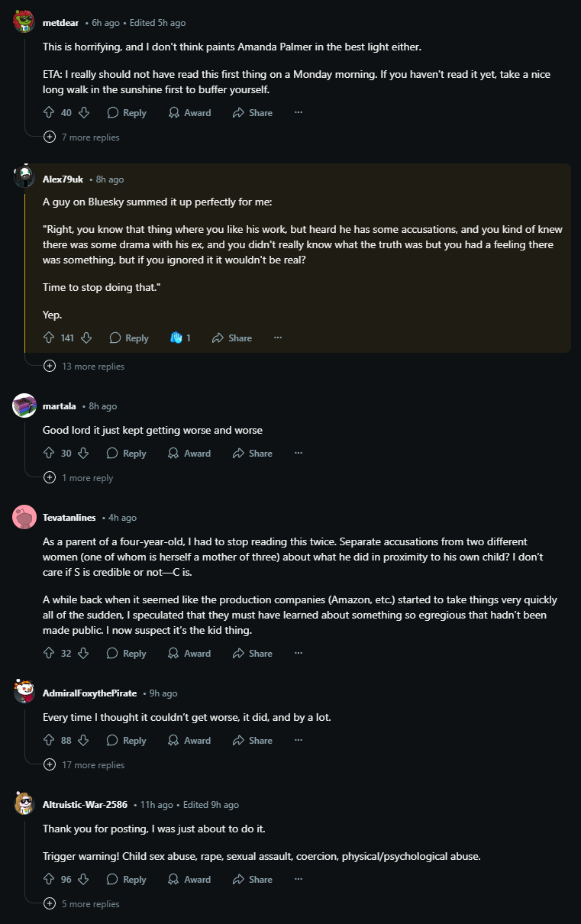Upvote Altruistic-War-2586's comment
The height and width of the screenshot is (924, 581).
pos(50,879)
